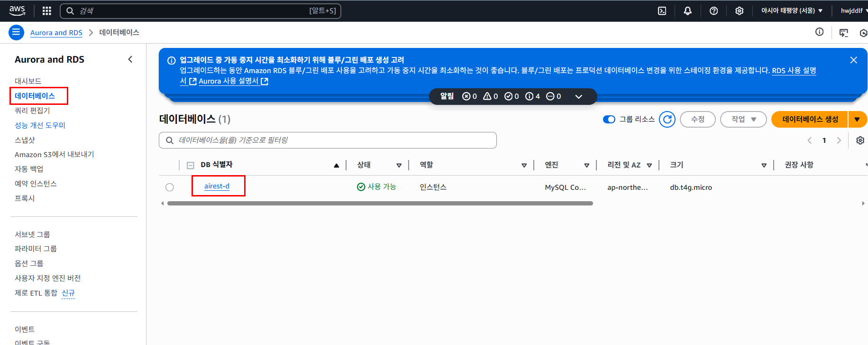
Task: Open the airest-d database link
Action: pyautogui.click(x=217, y=186)
